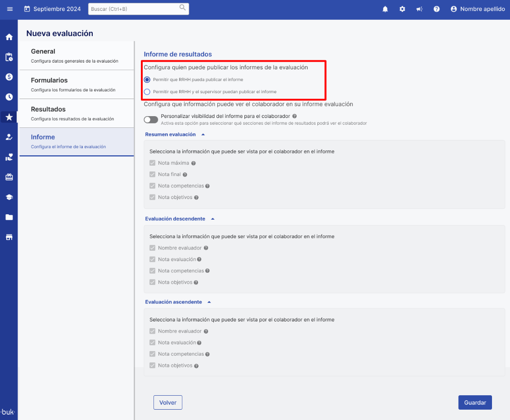Click the clock attendance sidebar icon
This screenshot has width=510, height=420.
tap(9, 97)
